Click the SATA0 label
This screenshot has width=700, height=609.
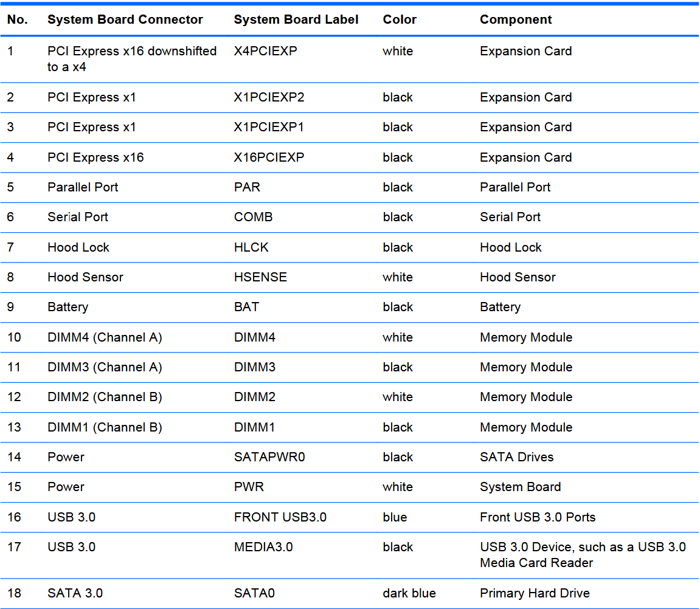pos(254,594)
